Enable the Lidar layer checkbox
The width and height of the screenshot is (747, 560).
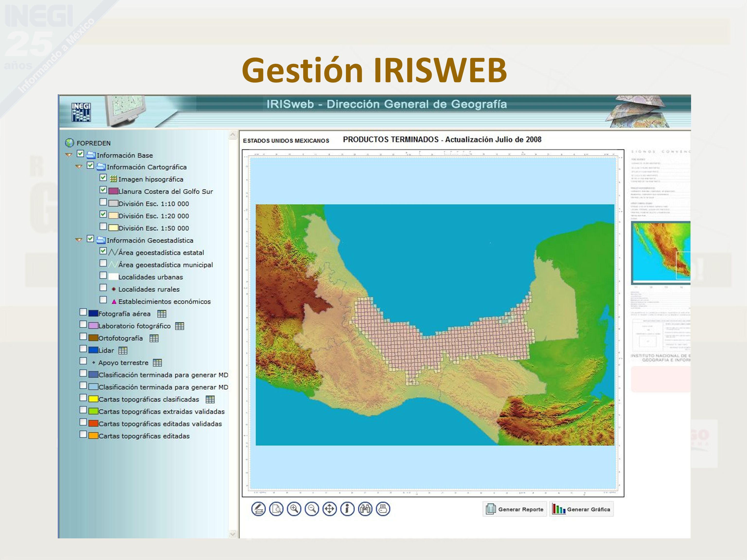[x=83, y=348]
